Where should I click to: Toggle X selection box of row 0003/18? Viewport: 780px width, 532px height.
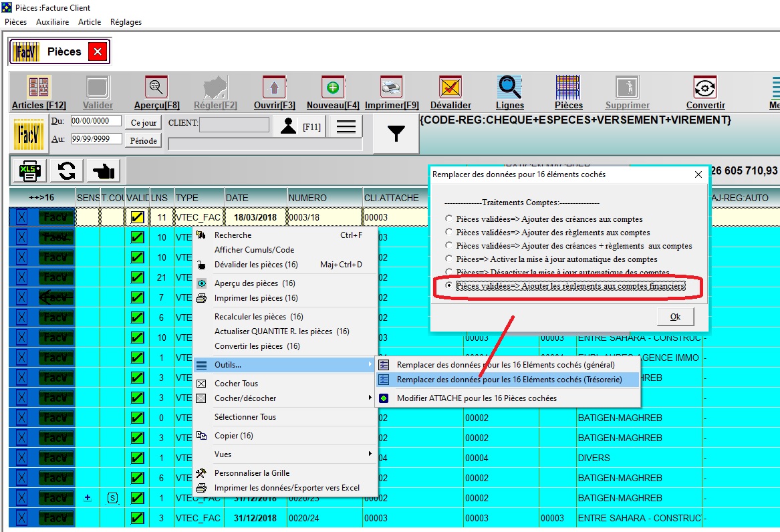[x=22, y=217]
